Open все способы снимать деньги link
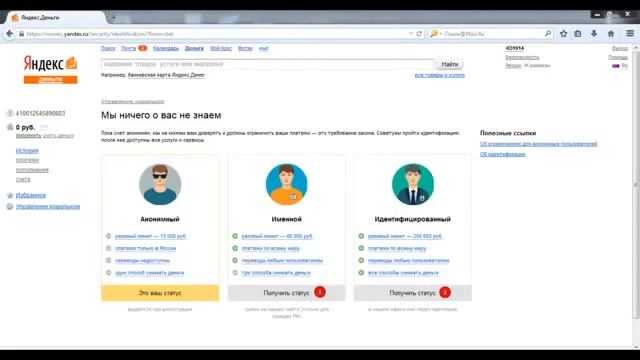This screenshot has height=360, width=640. coord(403,273)
